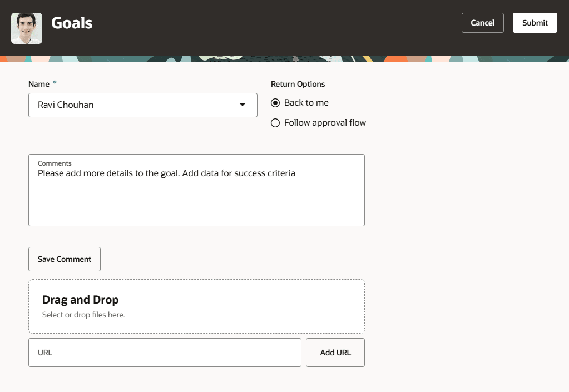
Task: Click the required asterisk beside Name
Action: point(54,82)
